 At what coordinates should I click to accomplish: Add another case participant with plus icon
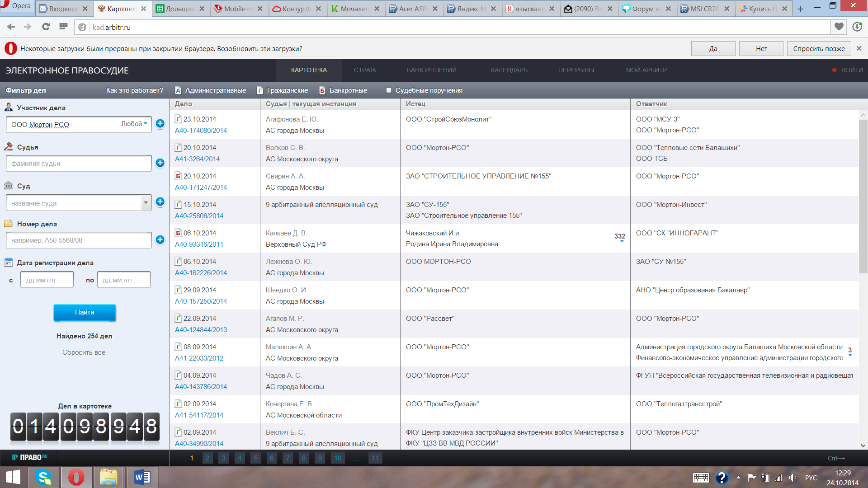[x=160, y=123]
